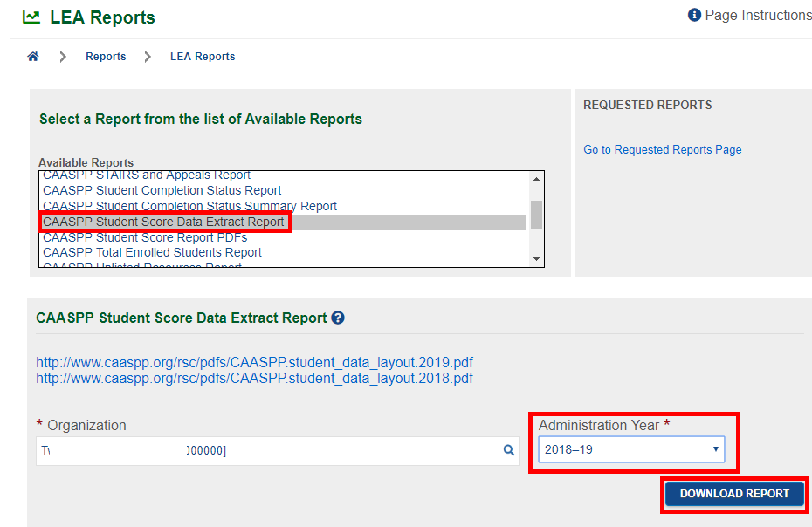Image resolution: width=812 pixels, height=527 pixels.
Task: Open Page Instructions info icon
Action: click(x=694, y=15)
